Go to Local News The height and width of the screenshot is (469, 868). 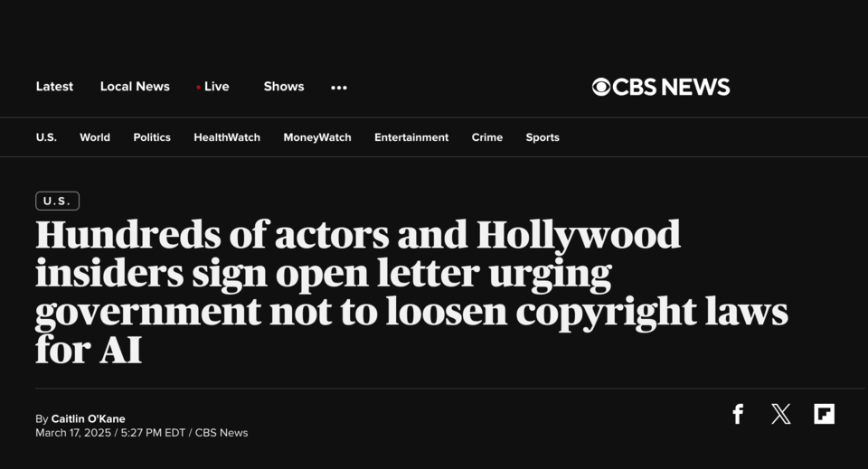click(x=135, y=87)
